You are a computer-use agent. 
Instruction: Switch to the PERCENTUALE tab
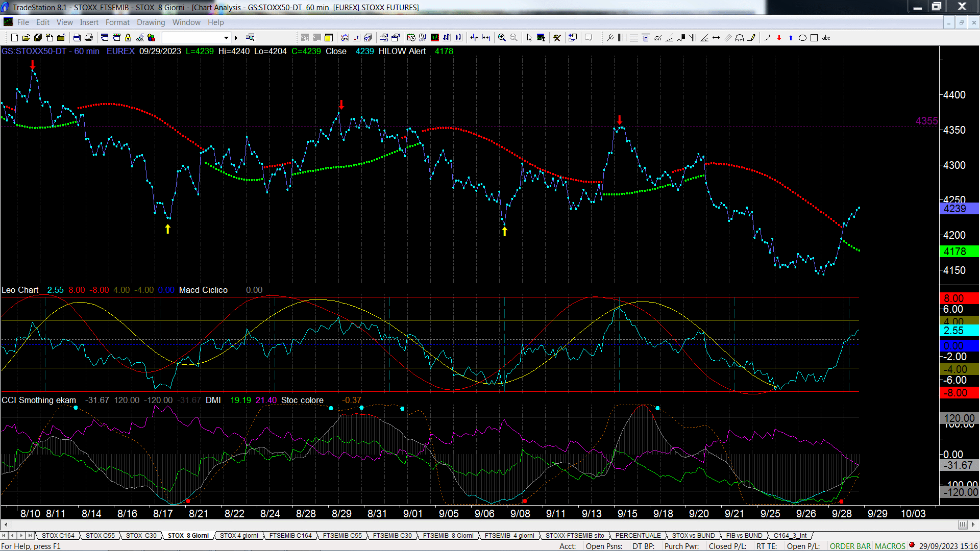point(638,536)
